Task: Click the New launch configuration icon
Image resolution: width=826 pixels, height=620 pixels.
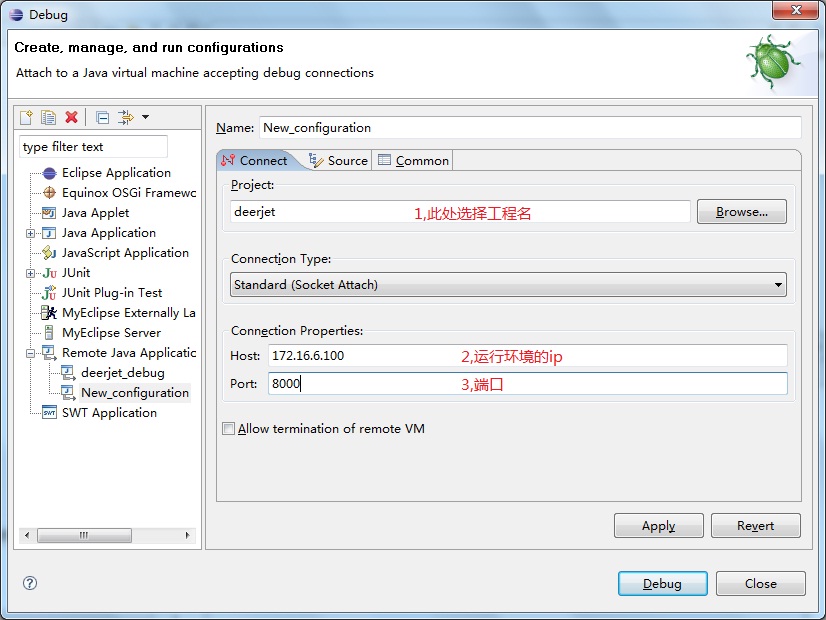Action: pos(26,117)
